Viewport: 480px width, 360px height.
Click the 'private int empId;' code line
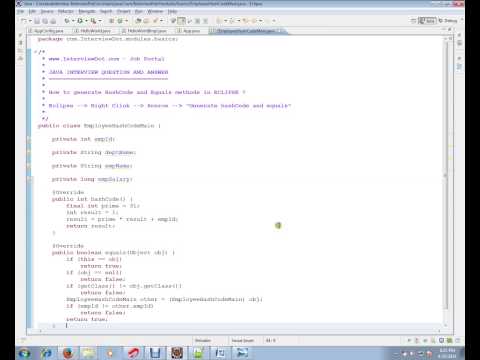(83, 139)
